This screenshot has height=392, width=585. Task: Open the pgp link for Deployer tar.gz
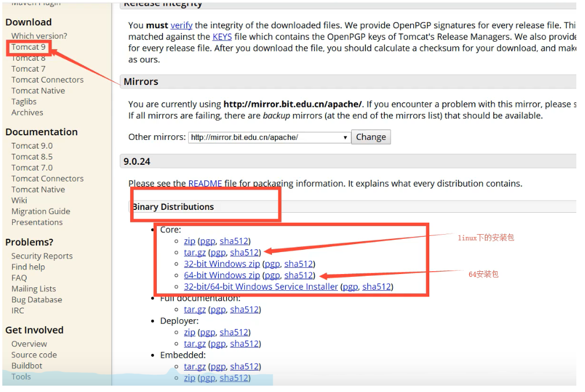click(x=218, y=344)
